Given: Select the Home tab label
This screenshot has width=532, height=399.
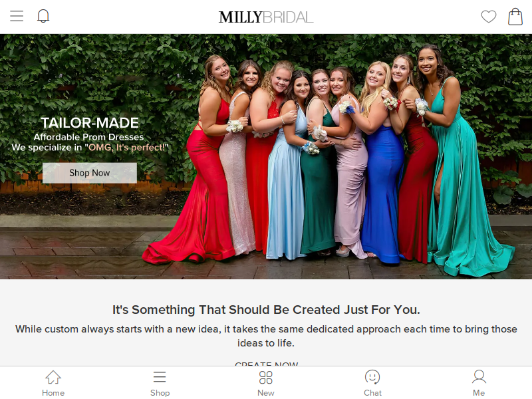Looking at the screenshot, I should (x=53, y=392).
